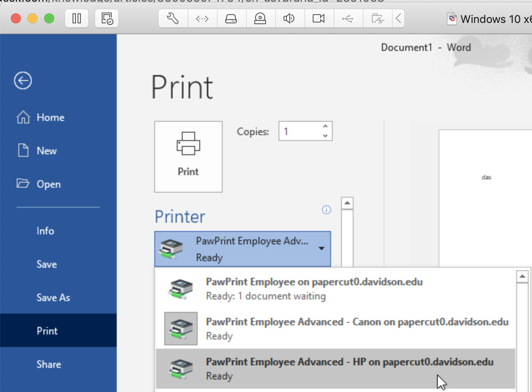The height and width of the screenshot is (392, 532).
Task: Collapse the VM device toolbar chevron
Action: pyautogui.click(x=399, y=18)
